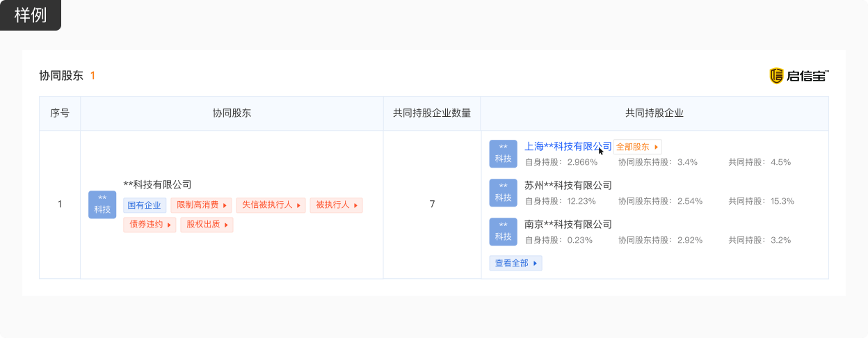Image resolution: width=868 pixels, height=338 pixels.
Task: Click the 共同持股企业数量 column header
Action: [432, 113]
